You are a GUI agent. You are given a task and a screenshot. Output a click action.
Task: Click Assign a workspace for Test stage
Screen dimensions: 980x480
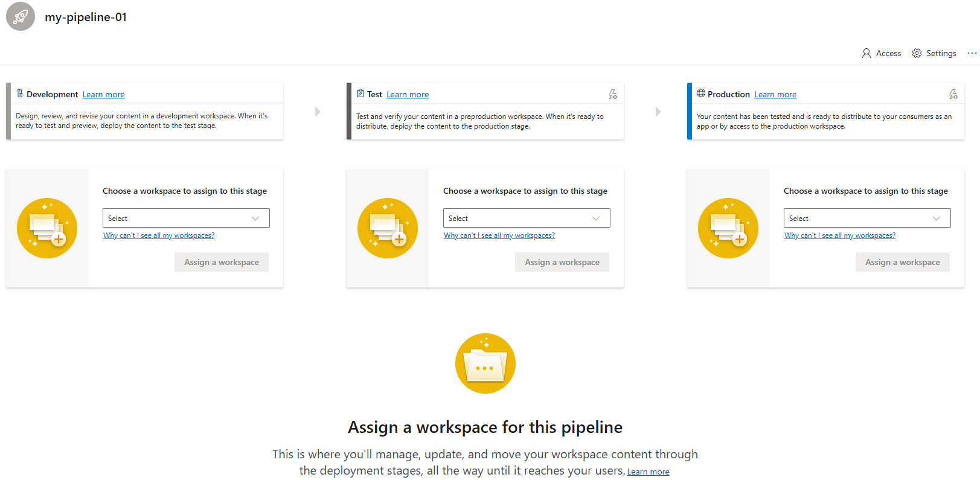pos(562,262)
